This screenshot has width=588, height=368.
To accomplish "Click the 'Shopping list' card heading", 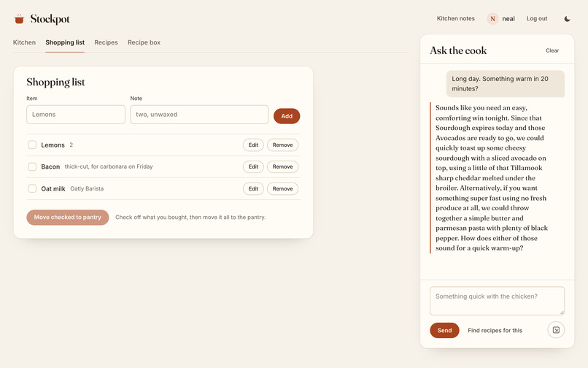I will pyautogui.click(x=55, y=82).
